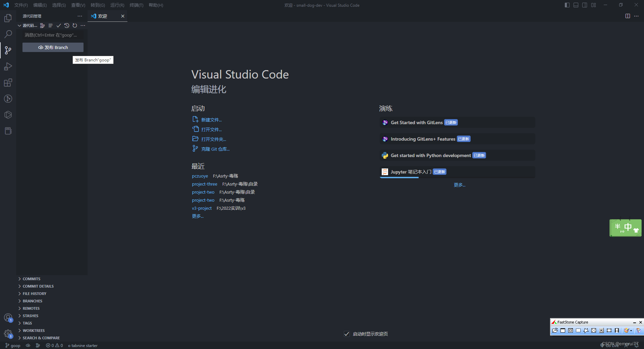Open the 查看(V) menu

78,5
